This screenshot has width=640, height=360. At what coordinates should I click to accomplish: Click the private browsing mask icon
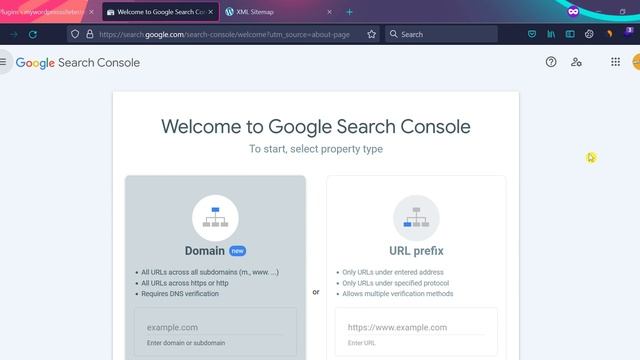573,12
